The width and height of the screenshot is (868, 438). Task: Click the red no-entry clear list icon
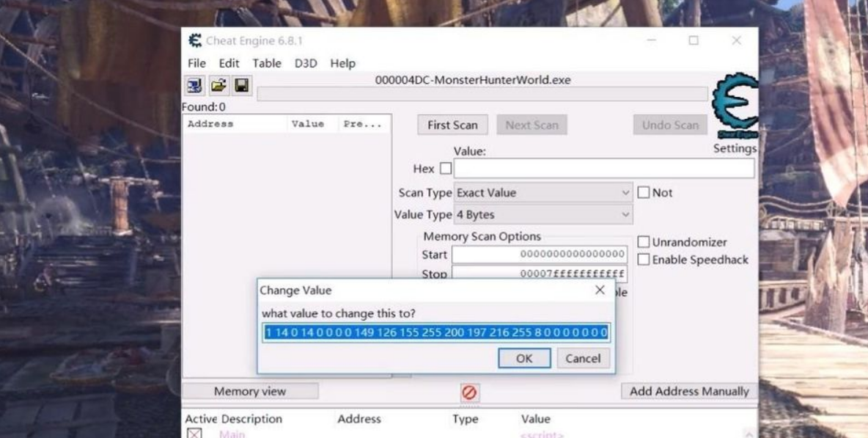point(469,393)
